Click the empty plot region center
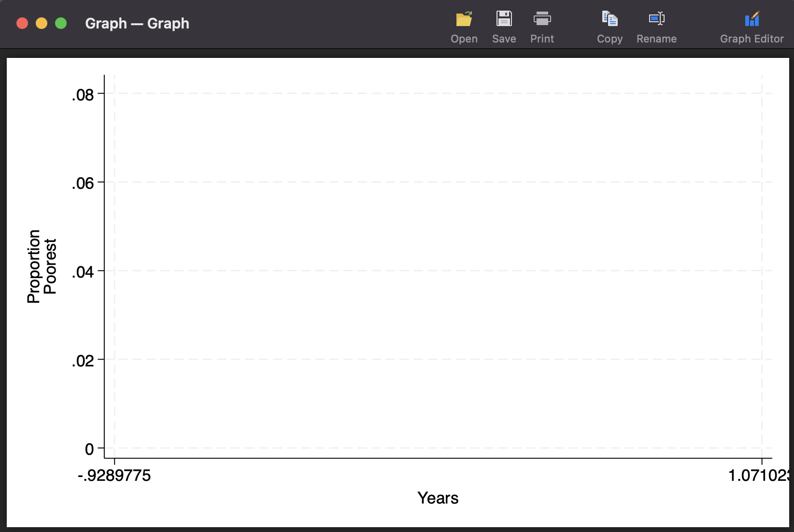The width and height of the screenshot is (794, 532). point(438,266)
